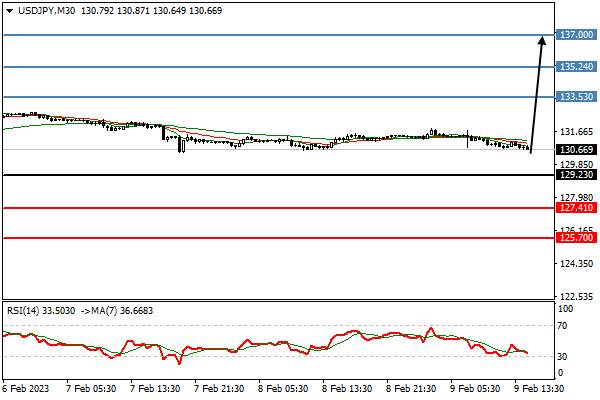
Task: Click the 122.535 price scale value
Action: (x=577, y=297)
